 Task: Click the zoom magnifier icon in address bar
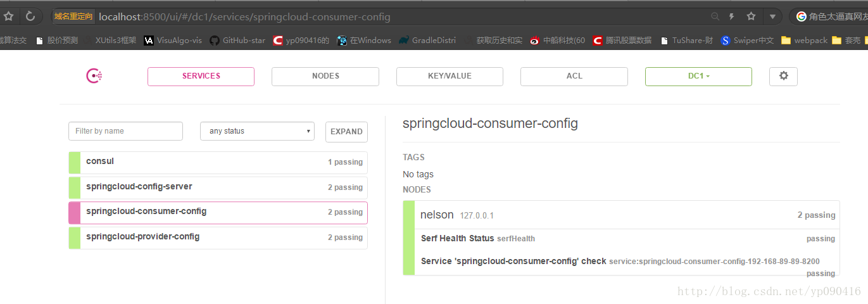(x=715, y=16)
